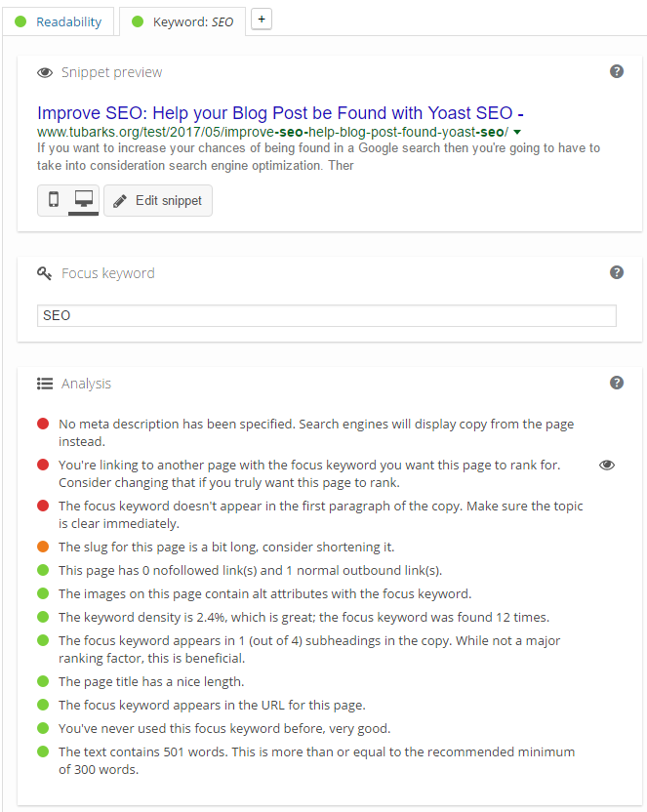647x812 pixels.
Task: Click the Focus keyword help question mark icon
Action: point(617,272)
